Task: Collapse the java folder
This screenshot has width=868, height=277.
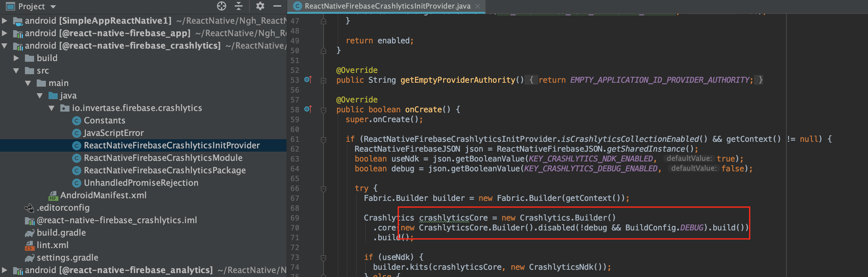Action: click(40, 96)
